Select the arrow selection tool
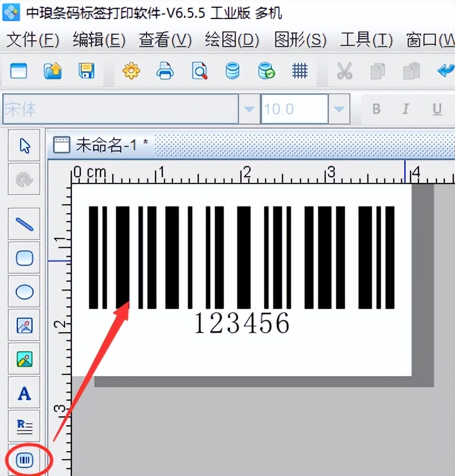455x476 pixels. point(24,145)
